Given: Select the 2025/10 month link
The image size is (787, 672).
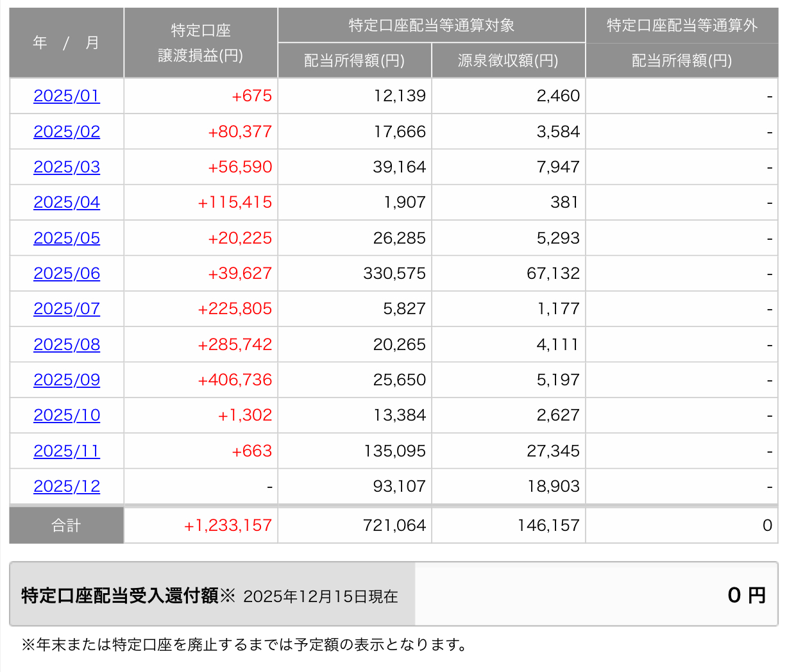Looking at the screenshot, I should (x=67, y=416).
